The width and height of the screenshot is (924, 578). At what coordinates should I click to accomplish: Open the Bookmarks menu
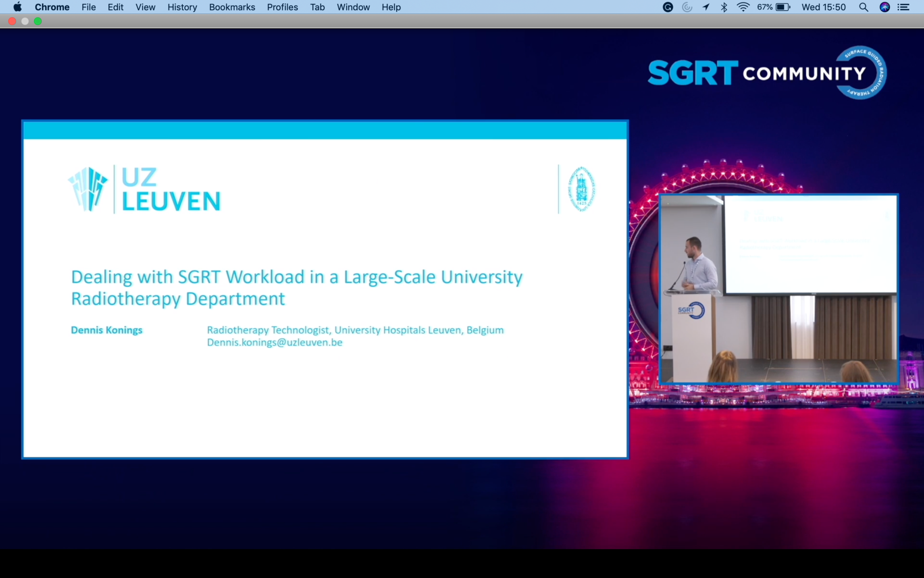(232, 7)
